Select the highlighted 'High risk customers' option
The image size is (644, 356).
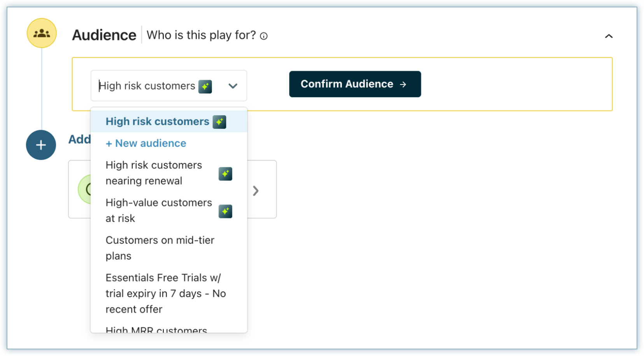(x=157, y=121)
